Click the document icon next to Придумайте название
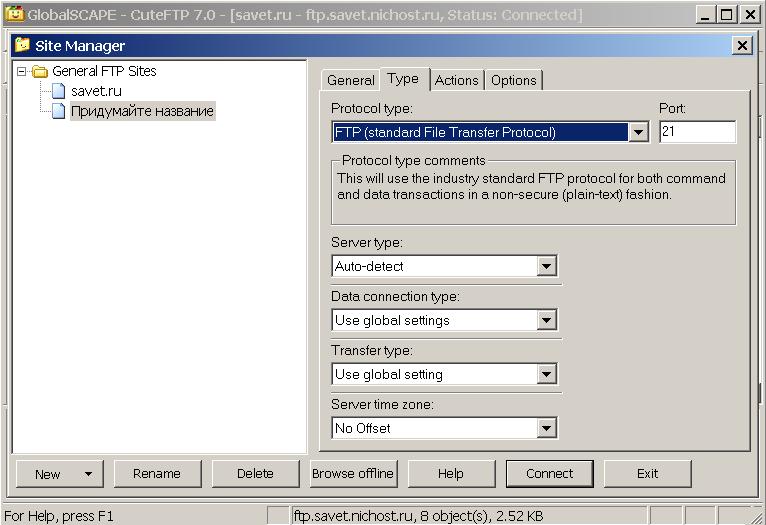Image resolution: width=766 pixels, height=525 pixels. click(x=58, y=111)
